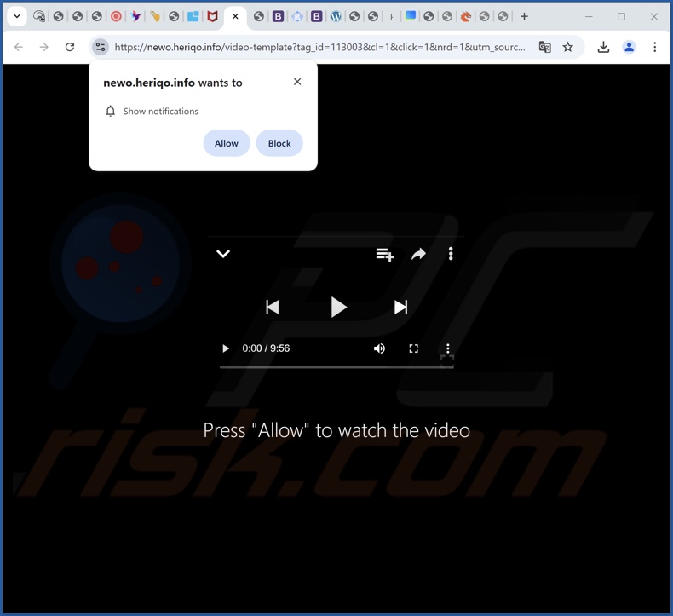Click the video progress bar
Screen dimensions: 673x616
pos(336,367)
